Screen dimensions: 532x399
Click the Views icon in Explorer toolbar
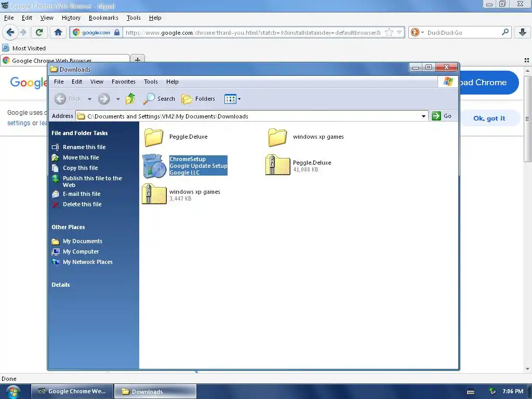230,99
